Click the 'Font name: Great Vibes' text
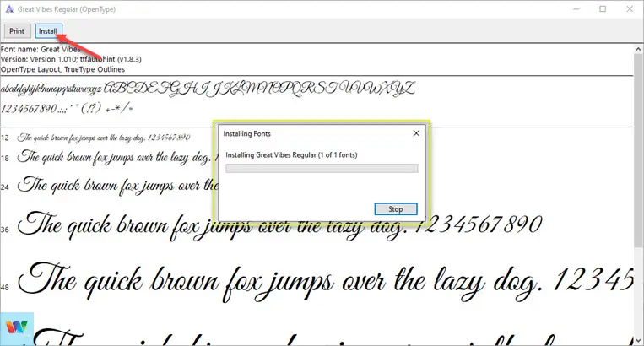The height and width of the screenshot is (346, 644). click(x=41, y=49)
